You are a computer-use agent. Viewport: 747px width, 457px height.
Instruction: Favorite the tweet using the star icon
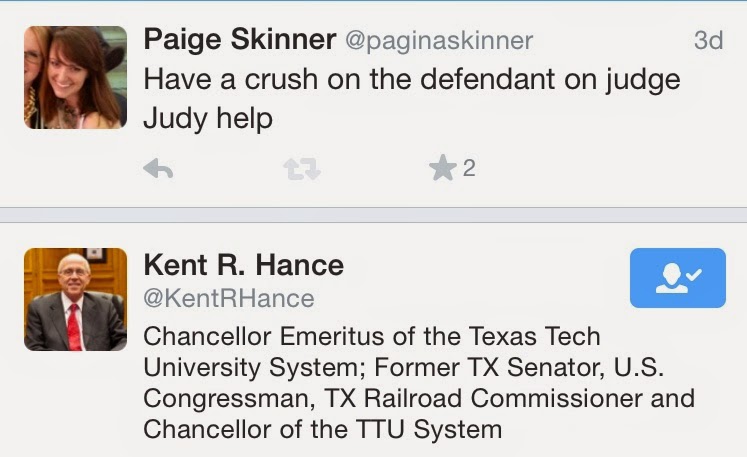443,170
